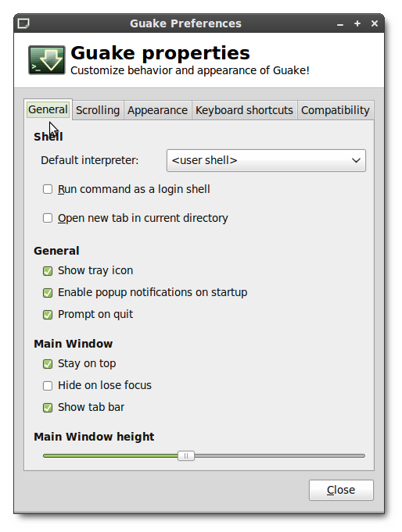This screenshot has height=532, width=402.
Task: Uncheck Prompt on quit
Action: pyautogui.click(x=48, y=315)
